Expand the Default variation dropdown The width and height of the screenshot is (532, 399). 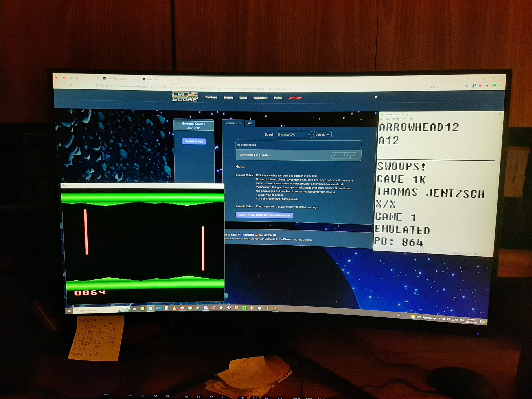coord(322,135)
